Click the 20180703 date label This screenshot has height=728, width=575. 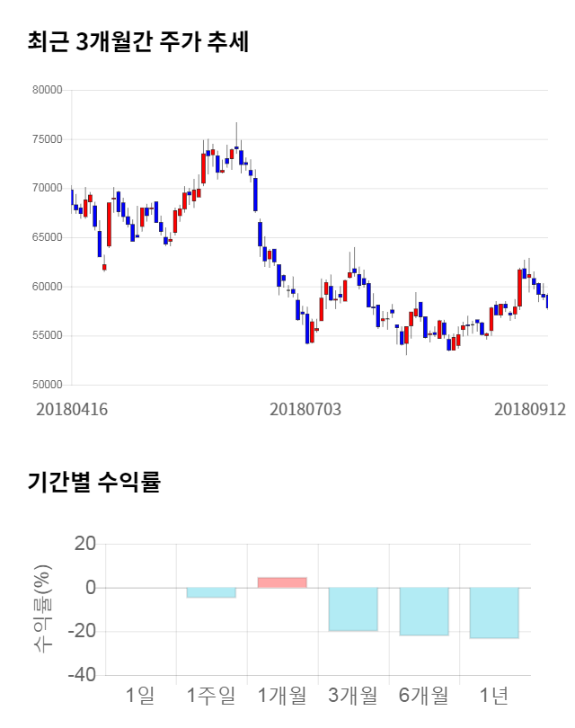(305, 409)
